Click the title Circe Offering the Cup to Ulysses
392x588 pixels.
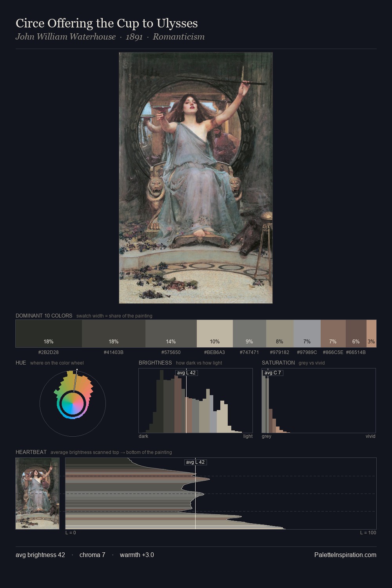pyautogui.click(x=107, y=23)
